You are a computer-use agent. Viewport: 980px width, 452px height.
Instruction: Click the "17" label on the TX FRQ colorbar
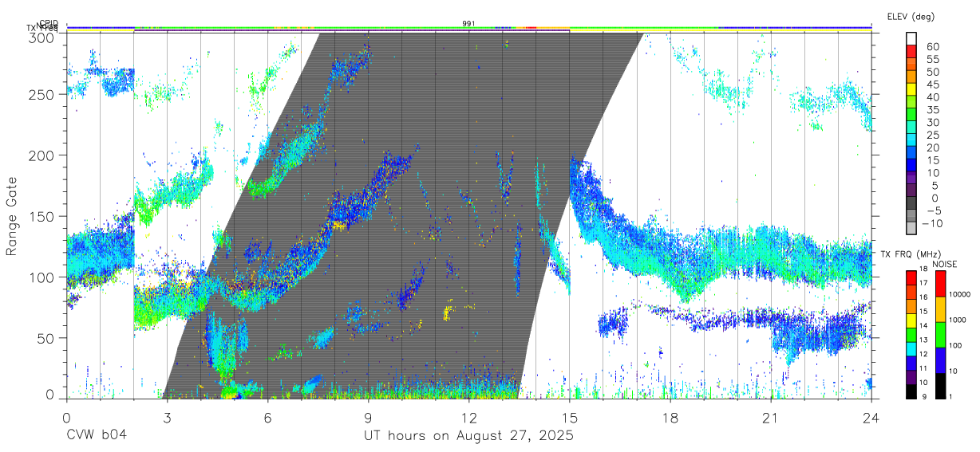923,283
